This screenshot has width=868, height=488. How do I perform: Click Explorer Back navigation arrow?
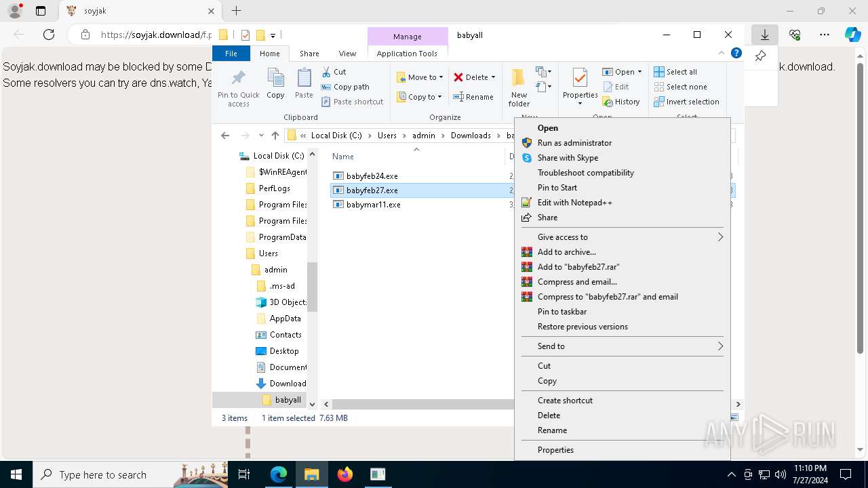(x=225, y=136)
